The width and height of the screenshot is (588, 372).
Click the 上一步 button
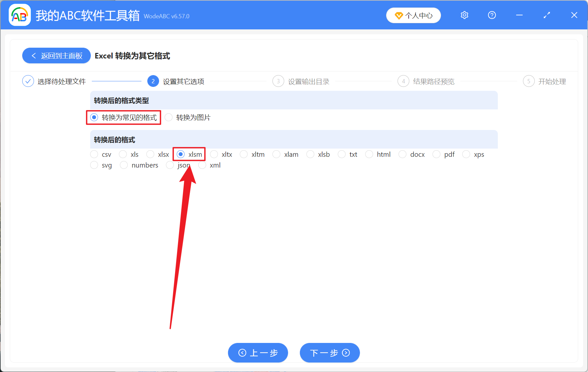[x=258, y=353]
